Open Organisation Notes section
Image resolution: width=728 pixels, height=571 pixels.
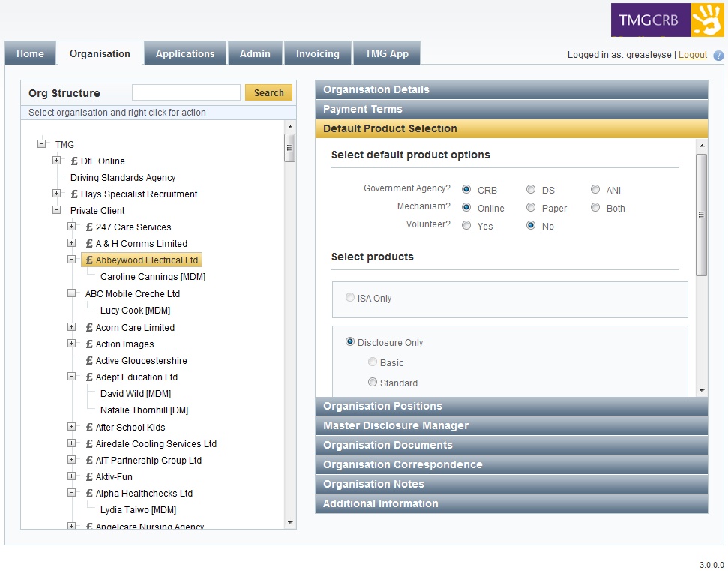511,484
